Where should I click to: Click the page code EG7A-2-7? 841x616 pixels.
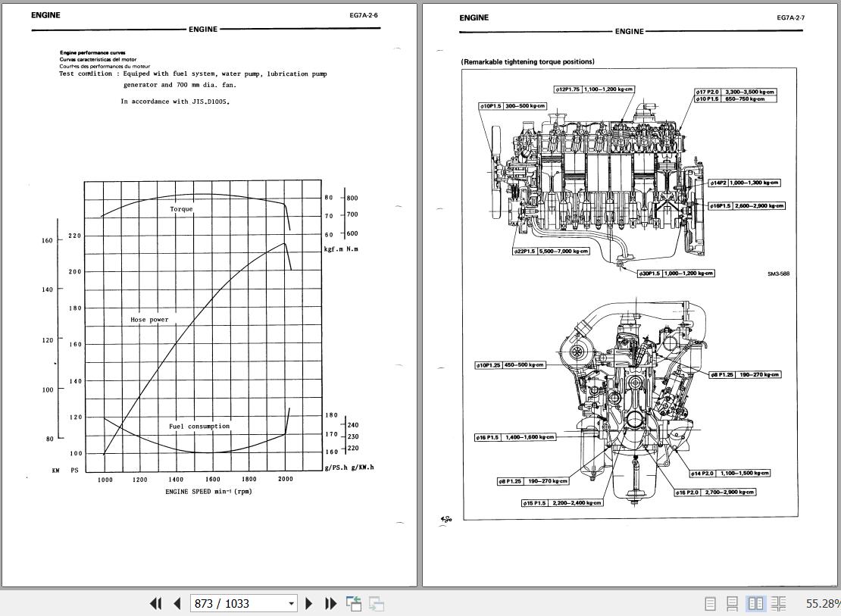pyautogui.click(x=790, y=17)
